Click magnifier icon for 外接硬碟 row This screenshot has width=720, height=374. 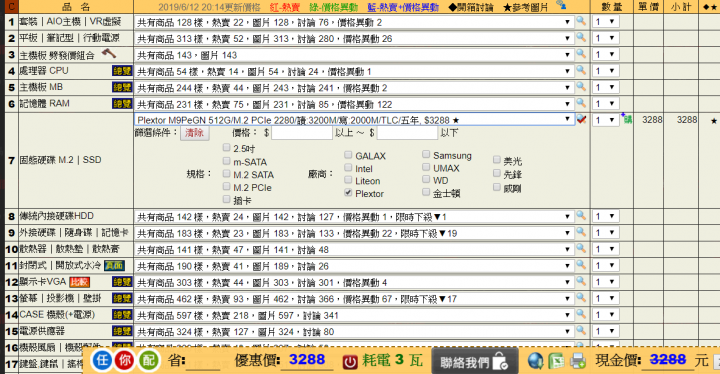click(x=581, y=232)
